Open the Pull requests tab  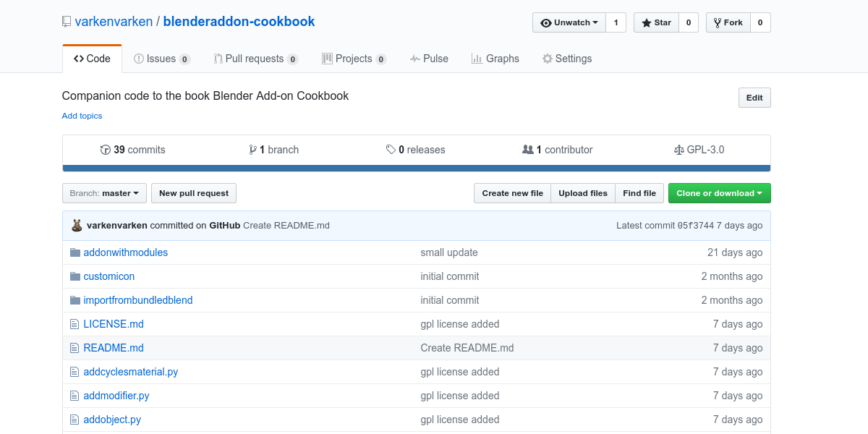pos(255,59)
